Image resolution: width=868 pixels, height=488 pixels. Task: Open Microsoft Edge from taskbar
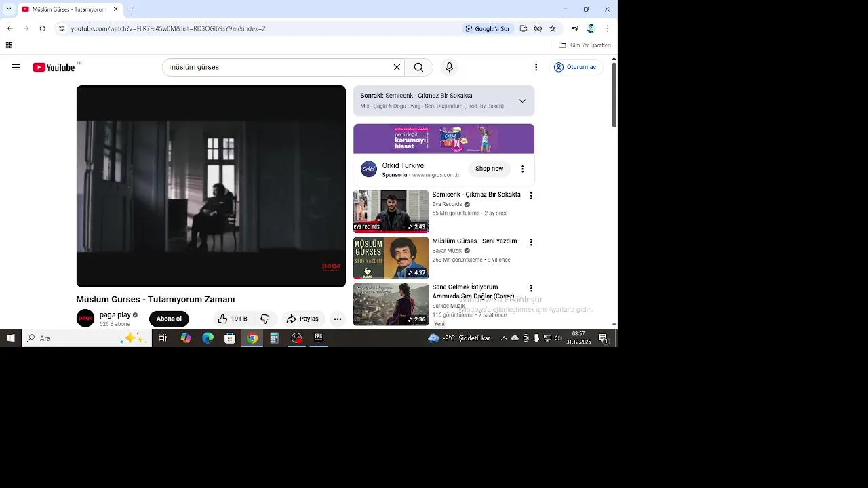208,338
